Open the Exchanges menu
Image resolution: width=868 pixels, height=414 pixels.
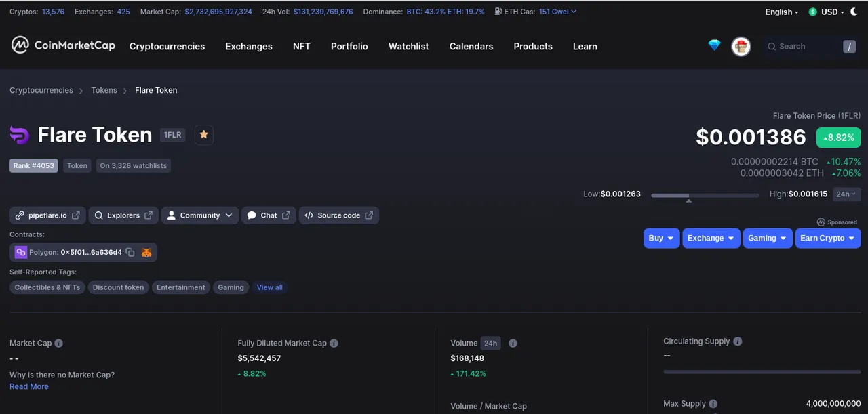click(x=249, y=47)
